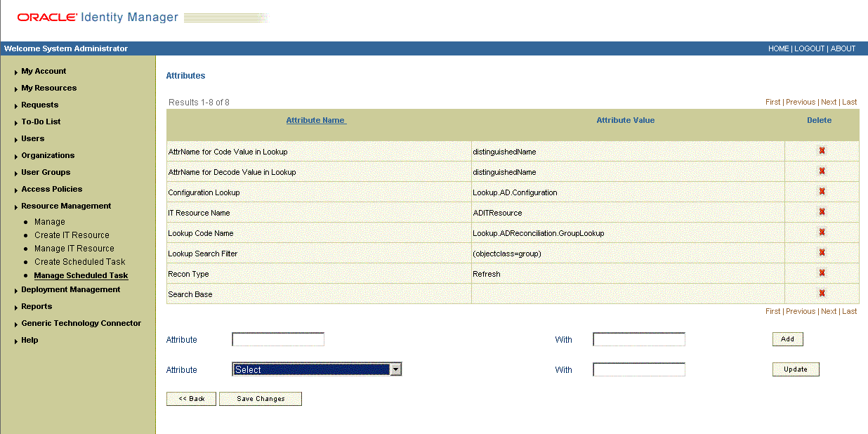Go to First page, top pager

click(772, 102)
